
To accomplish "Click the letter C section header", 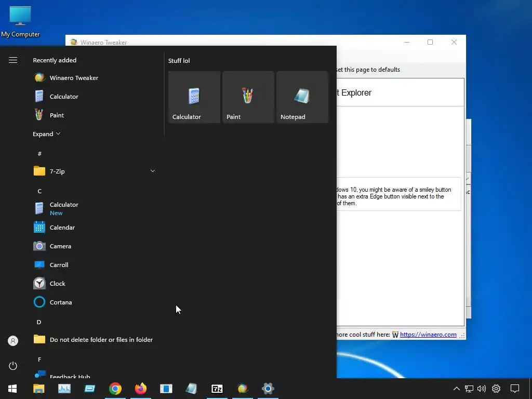I will click(39, 191).
